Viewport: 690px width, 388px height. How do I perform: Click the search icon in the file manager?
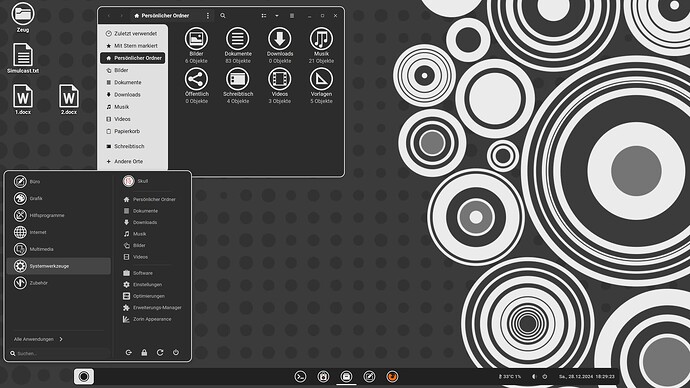click(x=223, y=15)
